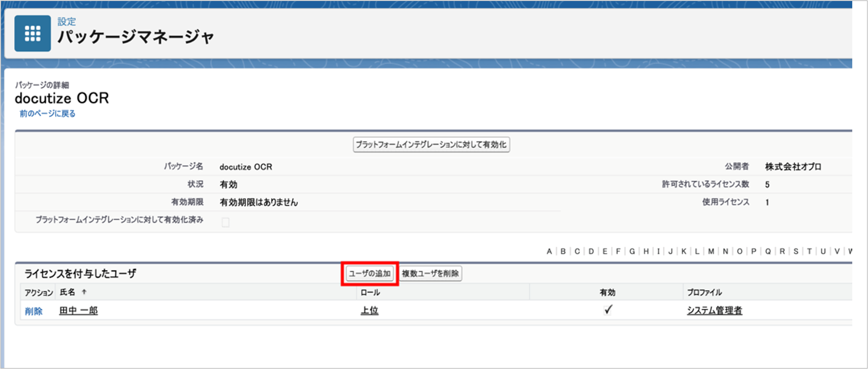Click the 氏名 sort ascending arrow
This screenshot has width=868, height=369.
tap(84, 292)
